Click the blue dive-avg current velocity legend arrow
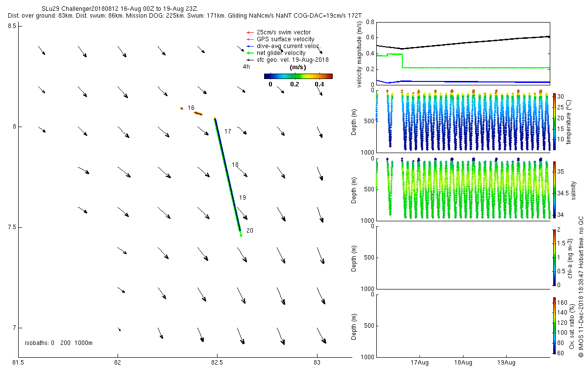 click(x=249, y=46)
